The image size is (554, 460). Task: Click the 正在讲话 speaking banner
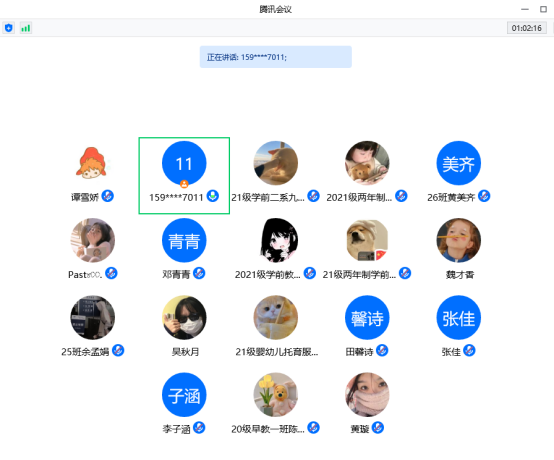(276, 57)
